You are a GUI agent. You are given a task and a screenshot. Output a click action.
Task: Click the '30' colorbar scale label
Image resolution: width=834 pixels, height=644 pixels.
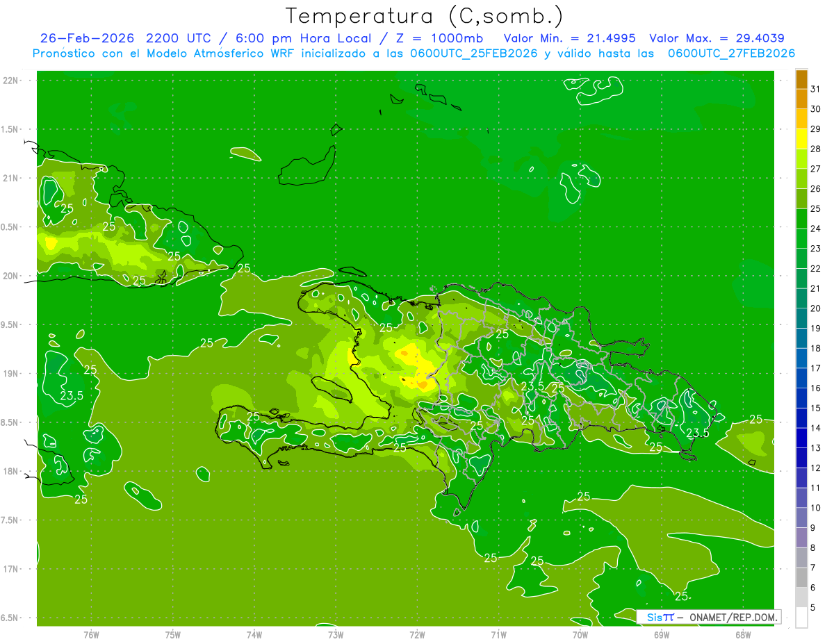coord(815,109)
